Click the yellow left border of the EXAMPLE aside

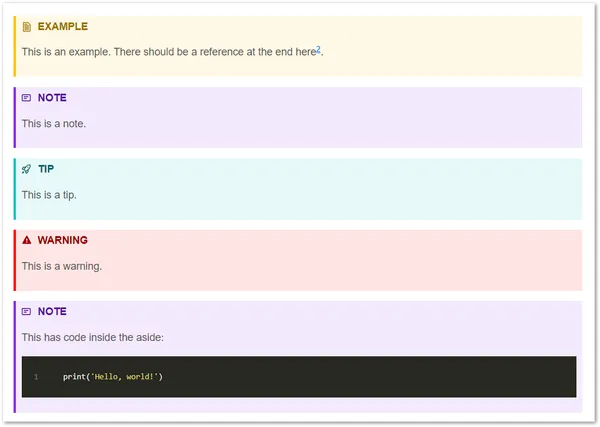pyautogui.click(x=15, y=46)
